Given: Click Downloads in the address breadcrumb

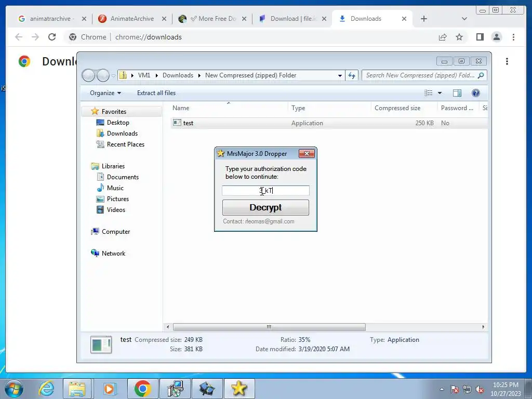Looking at the screenshot, I should coord(178,75).
